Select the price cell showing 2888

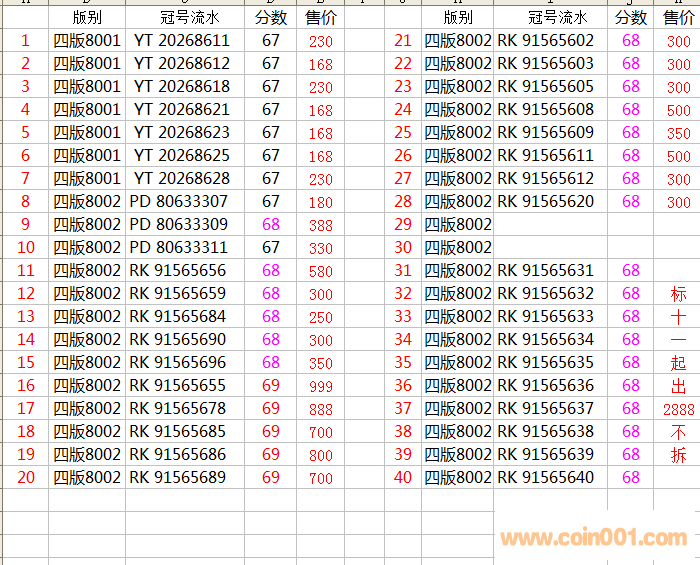[678, 409]
